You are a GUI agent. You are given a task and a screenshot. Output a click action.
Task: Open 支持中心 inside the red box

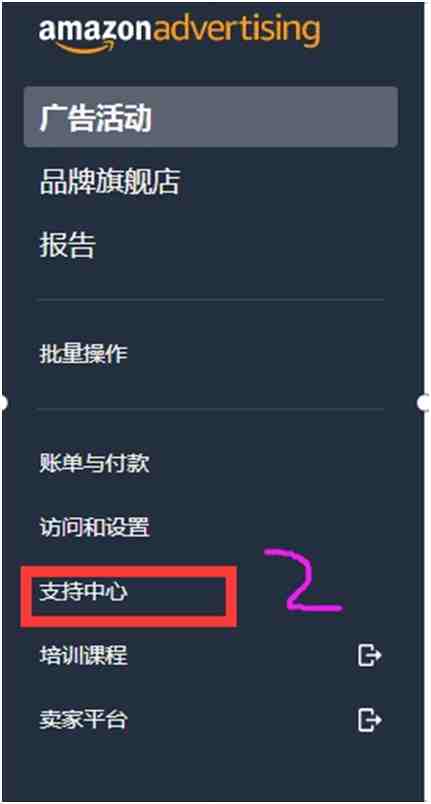point(84,593)
